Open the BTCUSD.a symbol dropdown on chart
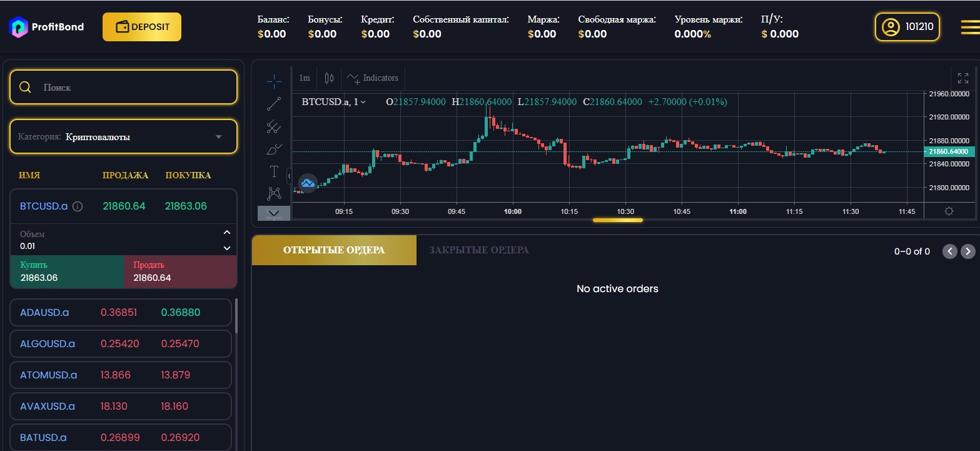The height and width of the screenshot is (451, 980). pos(334,101)
